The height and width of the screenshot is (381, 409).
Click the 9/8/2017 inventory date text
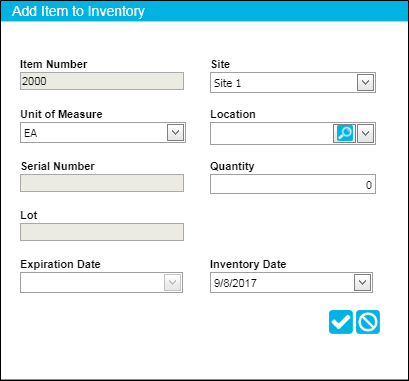pyautogui.click(x=235, y=283)
